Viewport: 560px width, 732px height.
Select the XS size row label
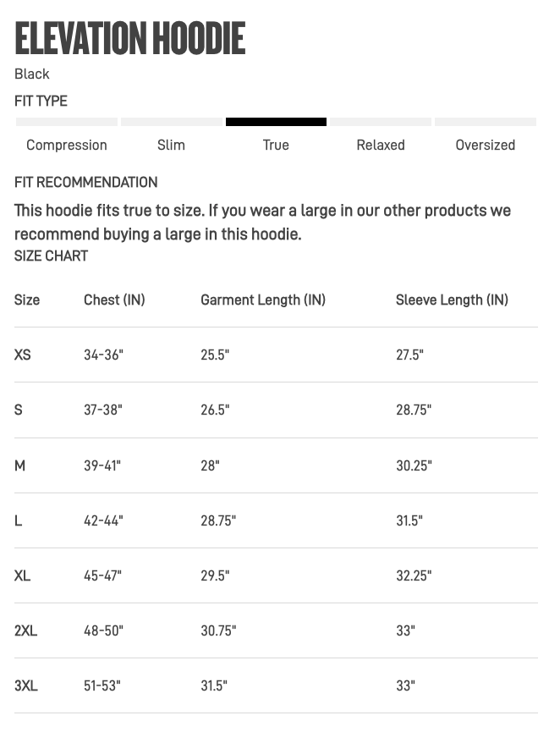tap(23, 355)
